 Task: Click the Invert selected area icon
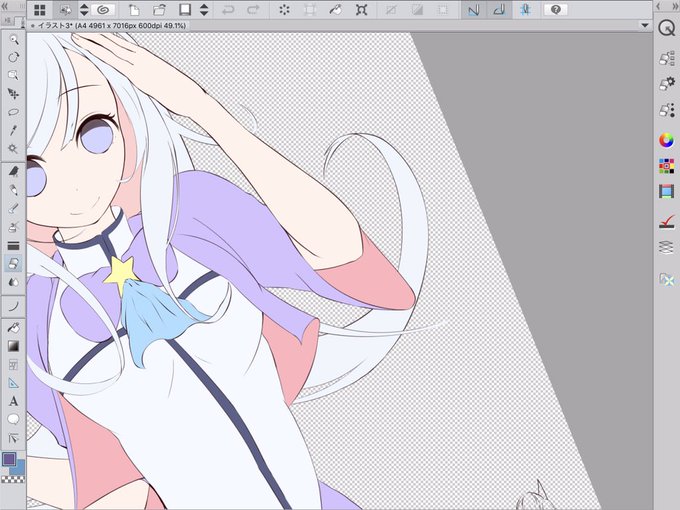(x=417, y=10)
